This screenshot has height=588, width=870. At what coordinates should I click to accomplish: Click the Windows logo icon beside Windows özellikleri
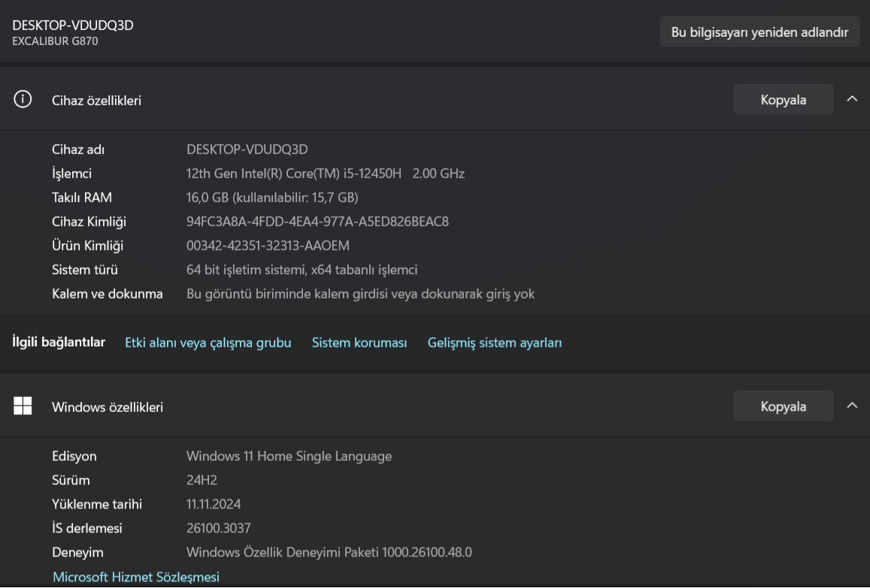click(23, 406)
